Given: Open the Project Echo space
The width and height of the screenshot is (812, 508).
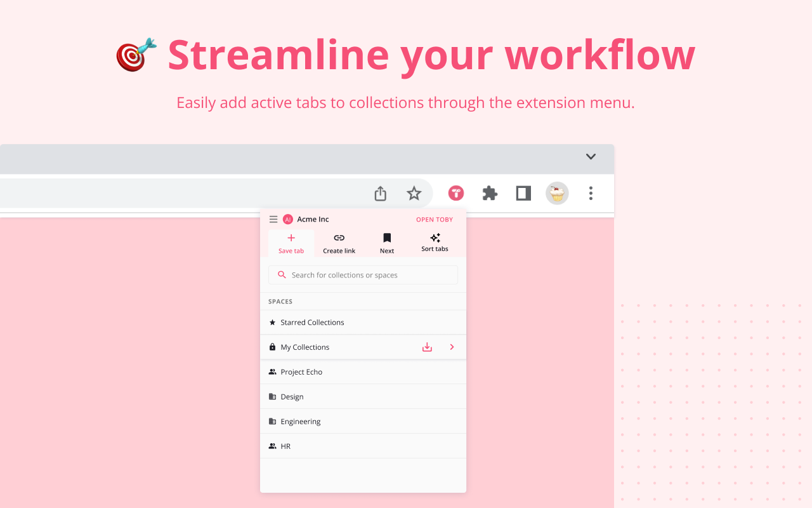Looking at the screenshot, I should tap(301, 371).
